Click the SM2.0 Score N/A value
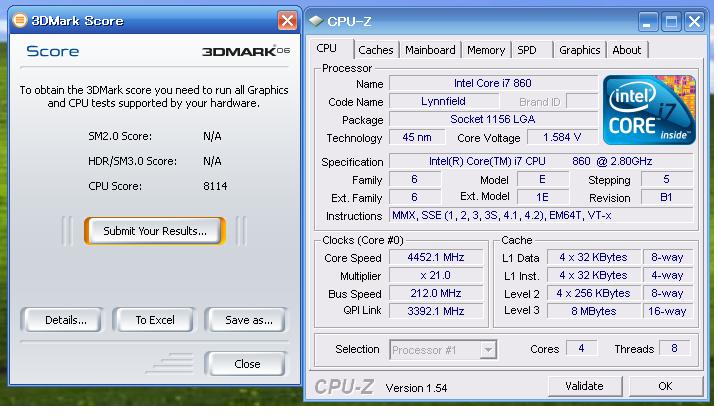The image size is (717, 416). pyautogui.click(x=212, y=136)
